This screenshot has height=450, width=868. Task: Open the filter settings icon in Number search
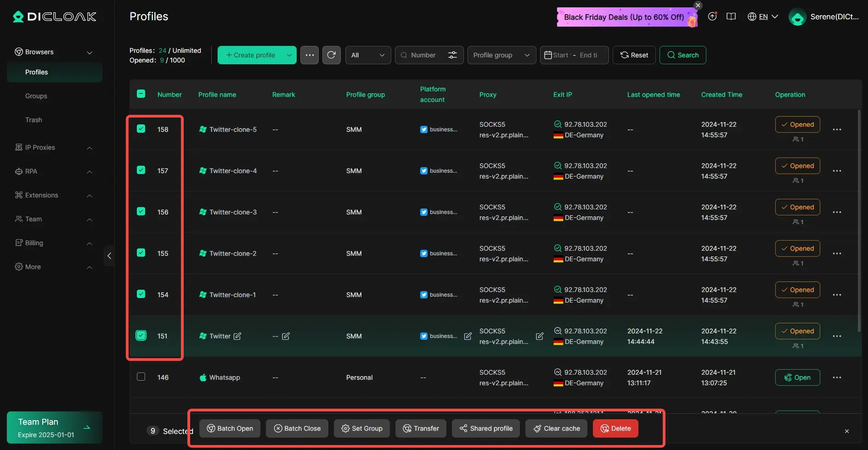click(x=452, y=55)
